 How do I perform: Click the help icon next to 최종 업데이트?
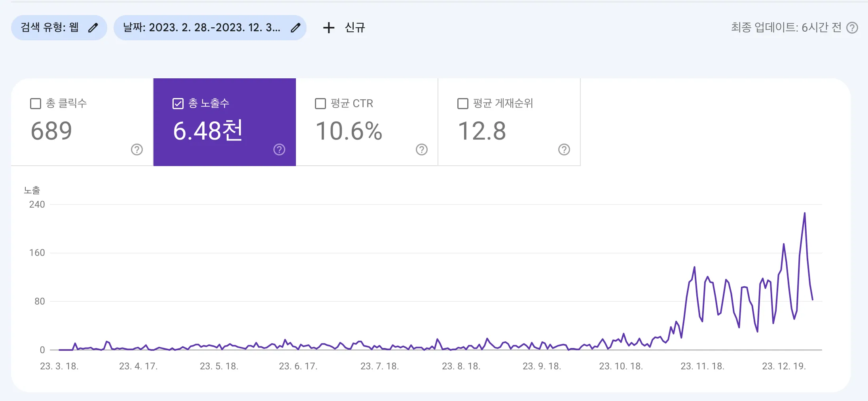pyautogui.click(x=853, y=28)
